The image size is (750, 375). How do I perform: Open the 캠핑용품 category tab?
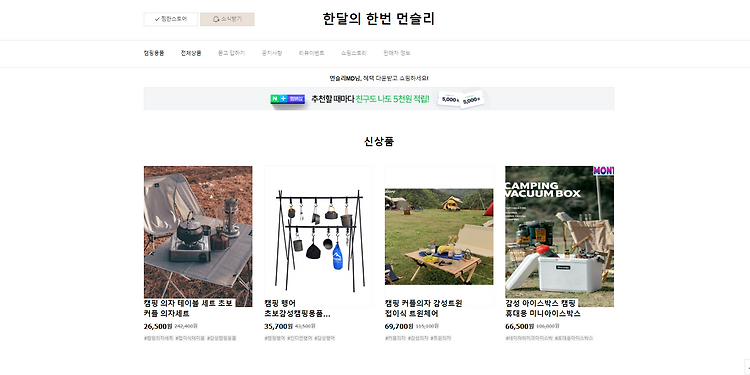coord(154,53)
